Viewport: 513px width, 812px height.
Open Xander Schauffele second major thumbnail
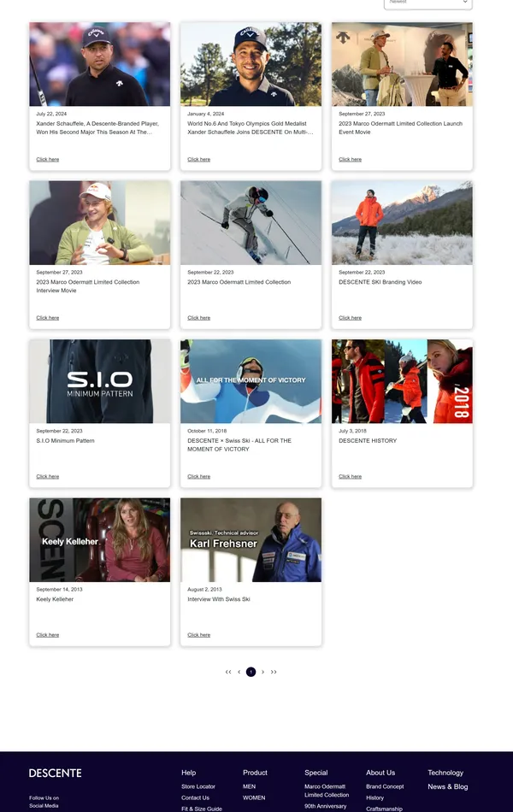(x=99, y=64)
